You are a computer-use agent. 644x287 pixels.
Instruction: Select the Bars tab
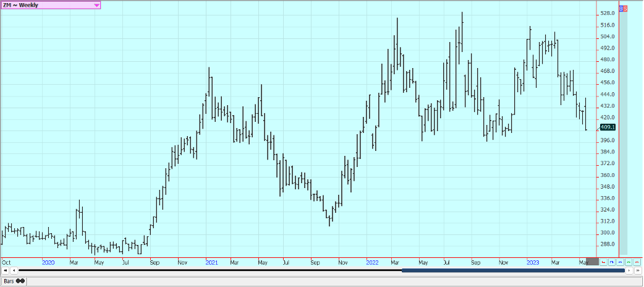click(x=14, y=281)
